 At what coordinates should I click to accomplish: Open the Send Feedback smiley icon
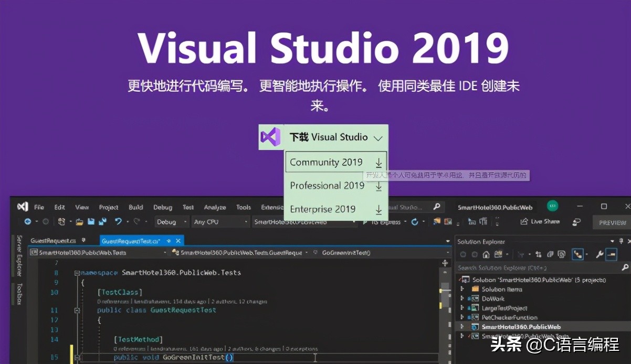[576, 222]
